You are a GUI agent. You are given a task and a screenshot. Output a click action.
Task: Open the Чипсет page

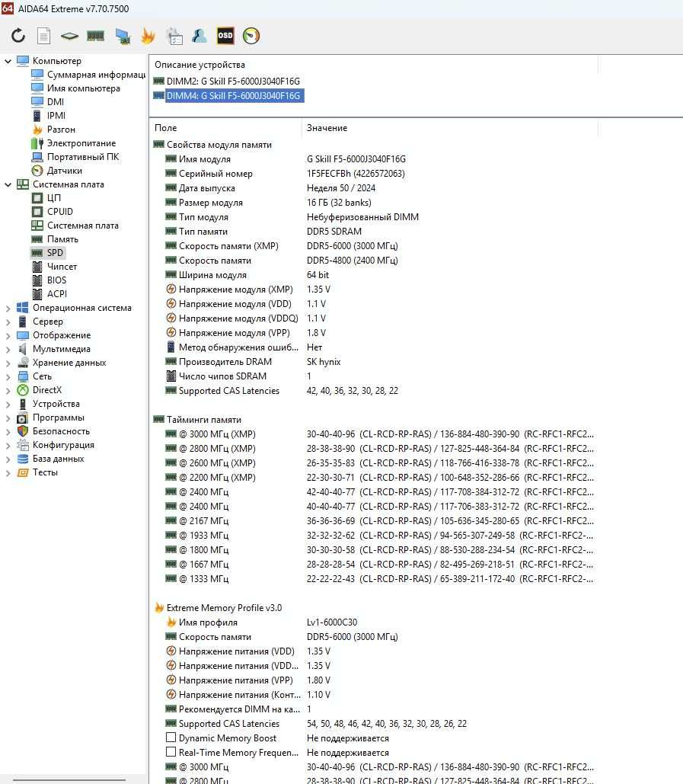[x=62, y=267]
